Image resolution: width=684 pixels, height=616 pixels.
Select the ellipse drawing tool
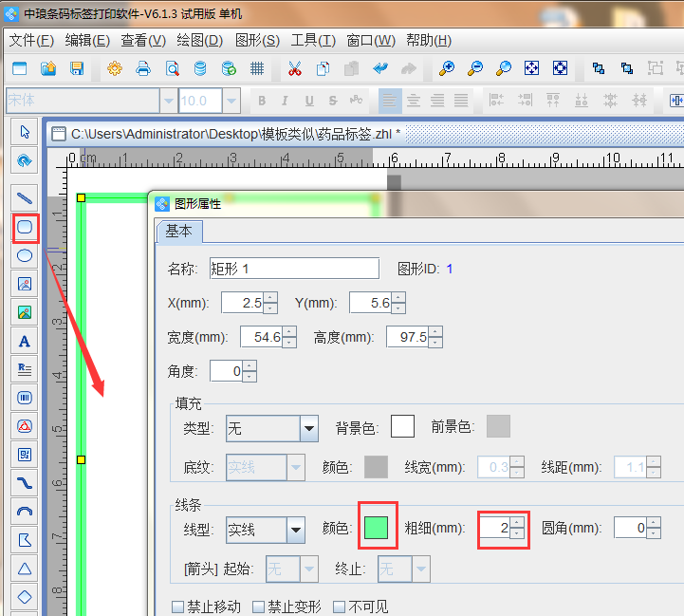[x=25, y=255]
